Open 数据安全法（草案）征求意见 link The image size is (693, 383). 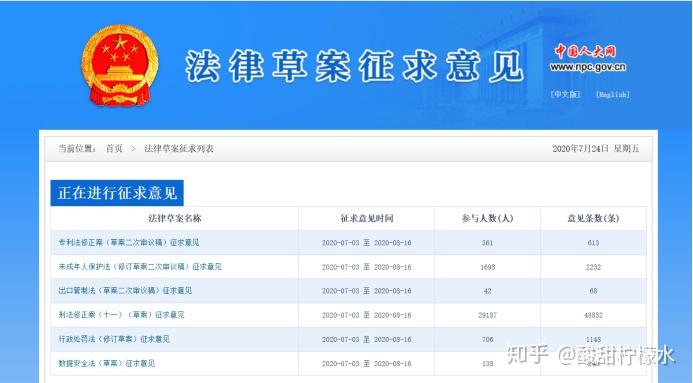107,364
